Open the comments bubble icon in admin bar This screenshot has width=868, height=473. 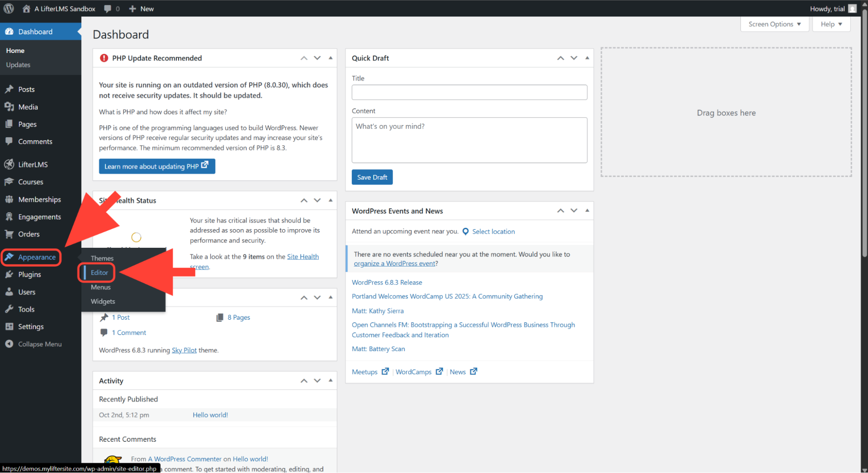(x=108, y=9)
